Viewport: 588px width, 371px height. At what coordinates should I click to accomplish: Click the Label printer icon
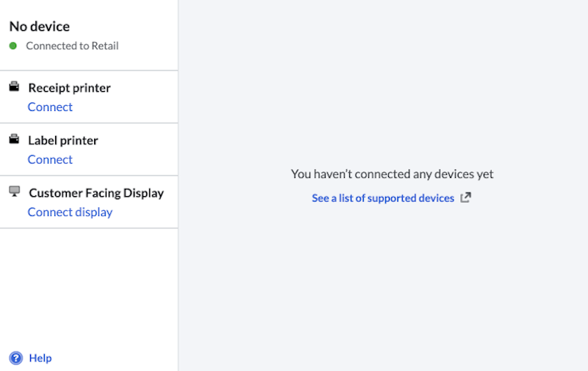tap(14, 140)
